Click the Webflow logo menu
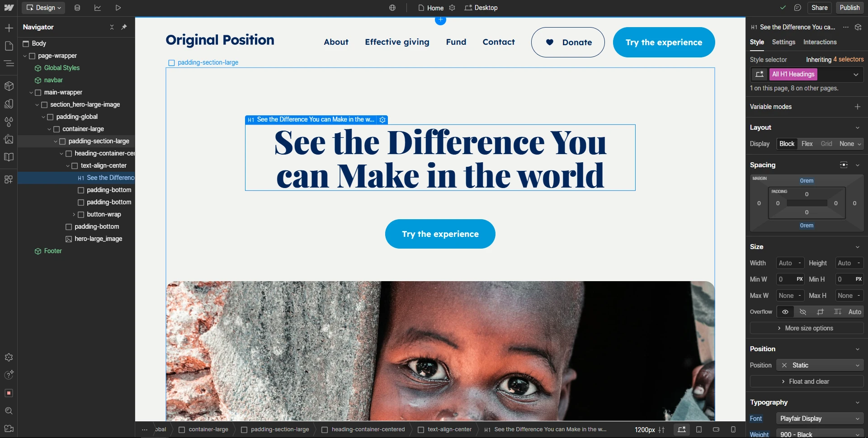The width and height of the screenshot is (868, 438). [x=9, y=8]
